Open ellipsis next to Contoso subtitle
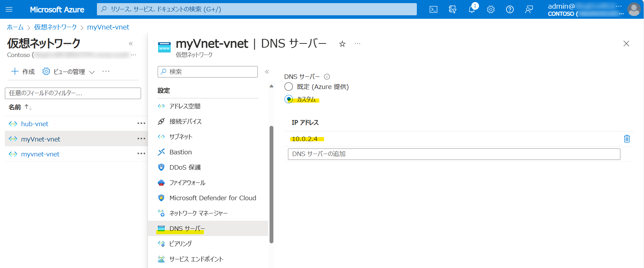Viewport: 644px width, 268px height. click(134, 55)
